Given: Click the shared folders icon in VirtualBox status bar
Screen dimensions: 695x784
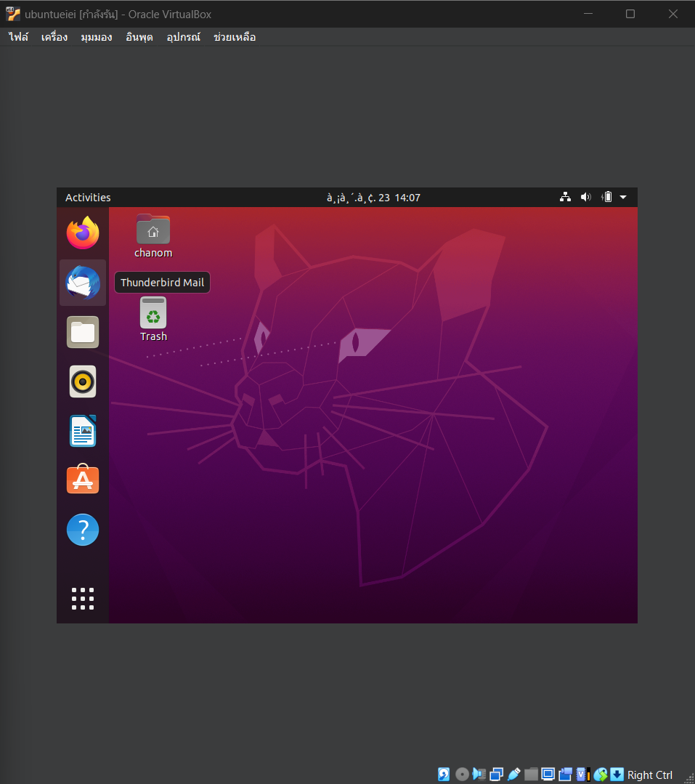Looking at the screenshot, I should click(x=532, y=774).
